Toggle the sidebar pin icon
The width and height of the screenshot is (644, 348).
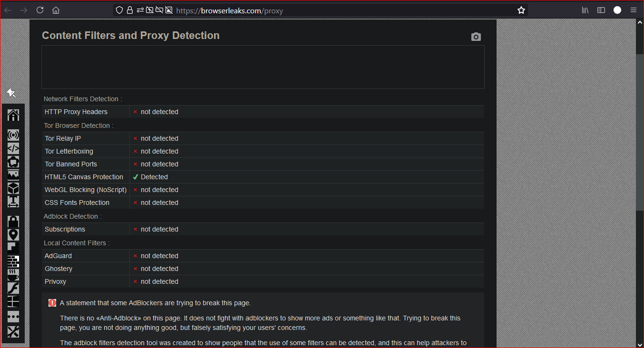[x=11, y=93]
